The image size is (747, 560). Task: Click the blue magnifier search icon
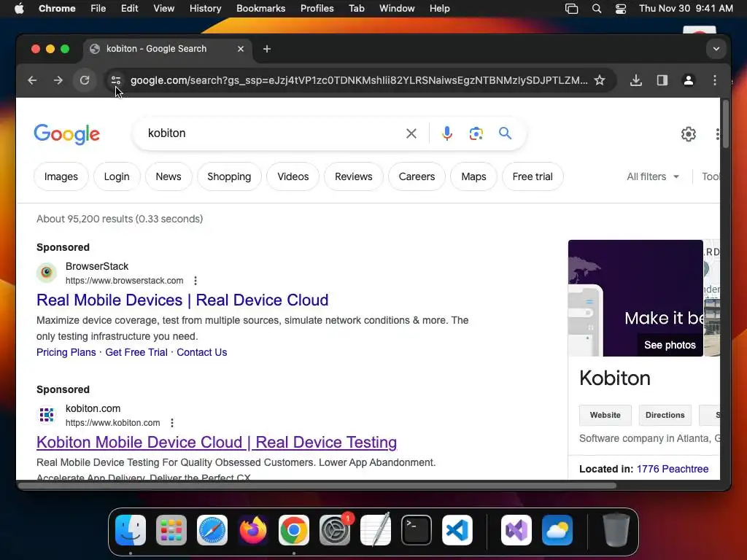pos(505,133)
